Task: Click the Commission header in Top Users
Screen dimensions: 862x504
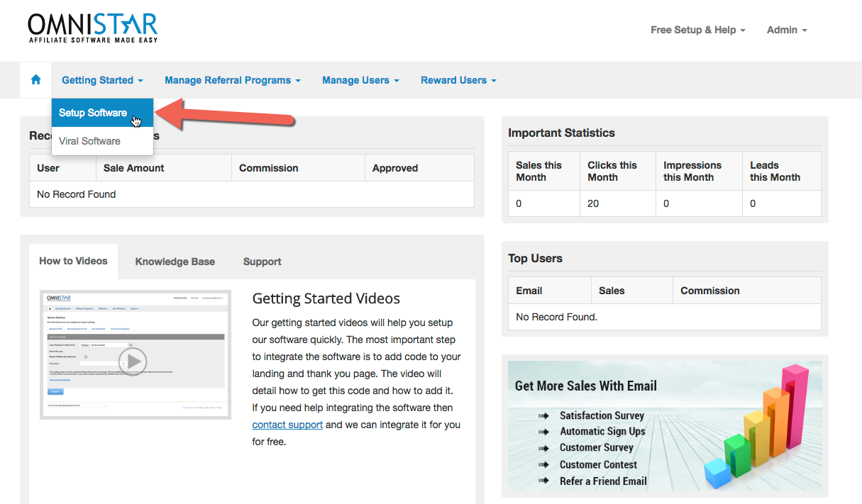Action: [709, 291]
